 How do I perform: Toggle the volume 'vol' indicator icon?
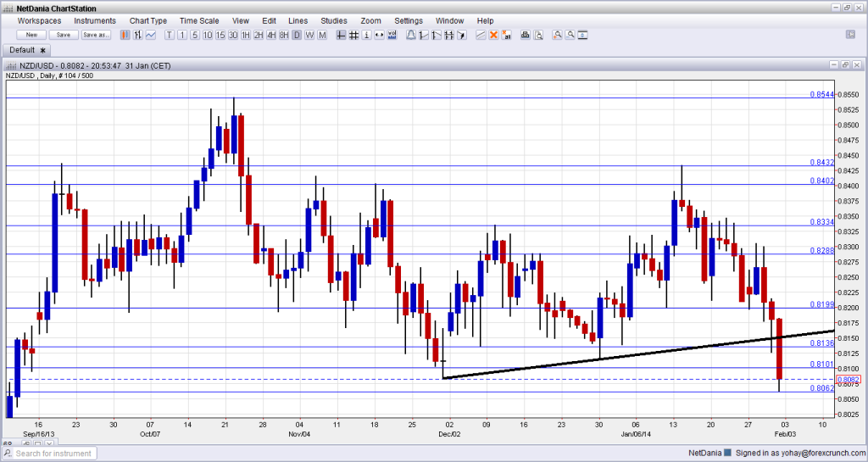click(392, 35)
